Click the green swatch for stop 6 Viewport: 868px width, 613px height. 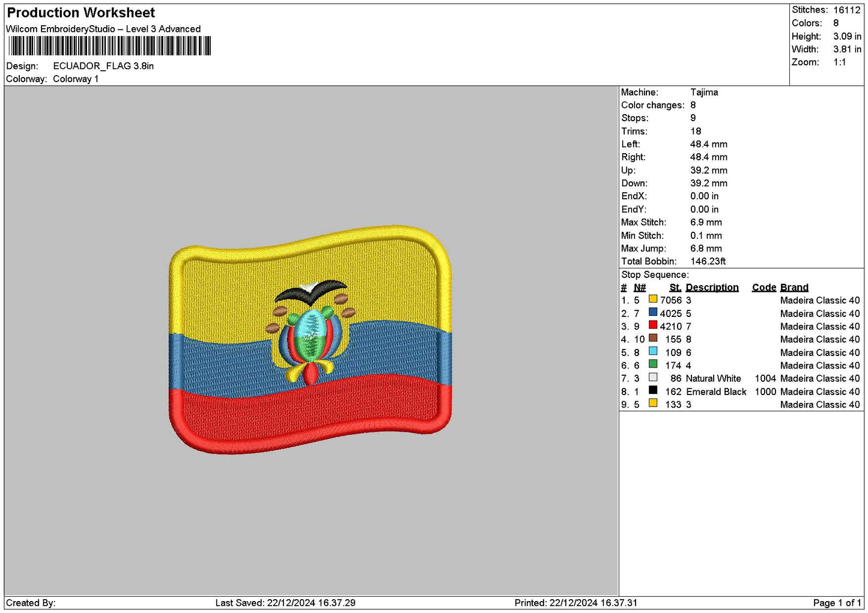(x=653, y=364)
